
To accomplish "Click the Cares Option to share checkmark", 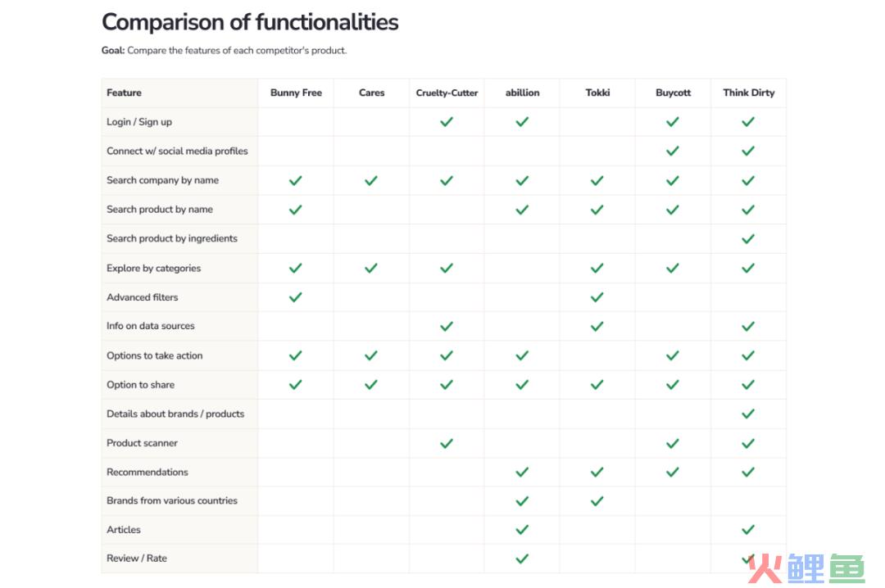I will [371, 385].
